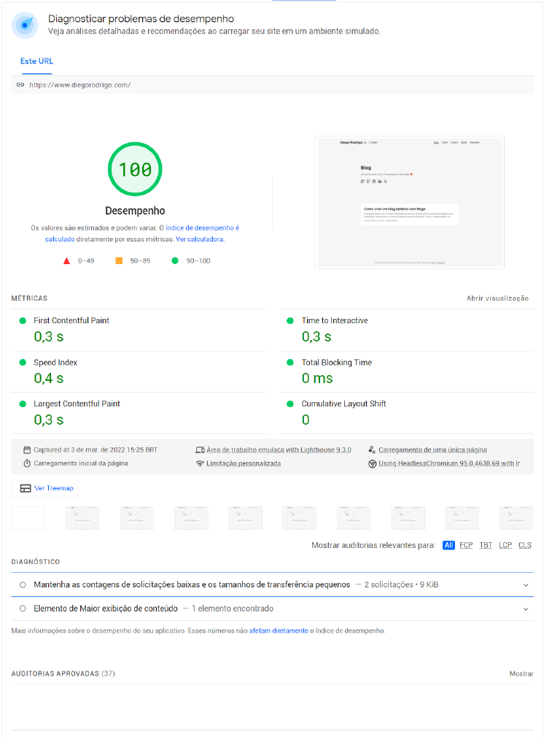This screenshot has height=737, width=560.
Task: Expand the Elemento de Maior exibição de conteúdo audit
Action: 273,609
